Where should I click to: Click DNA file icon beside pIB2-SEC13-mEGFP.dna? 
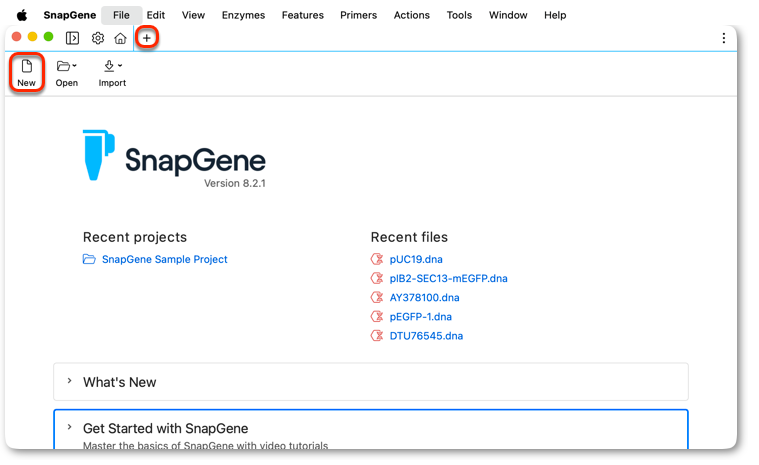[377, 278]
